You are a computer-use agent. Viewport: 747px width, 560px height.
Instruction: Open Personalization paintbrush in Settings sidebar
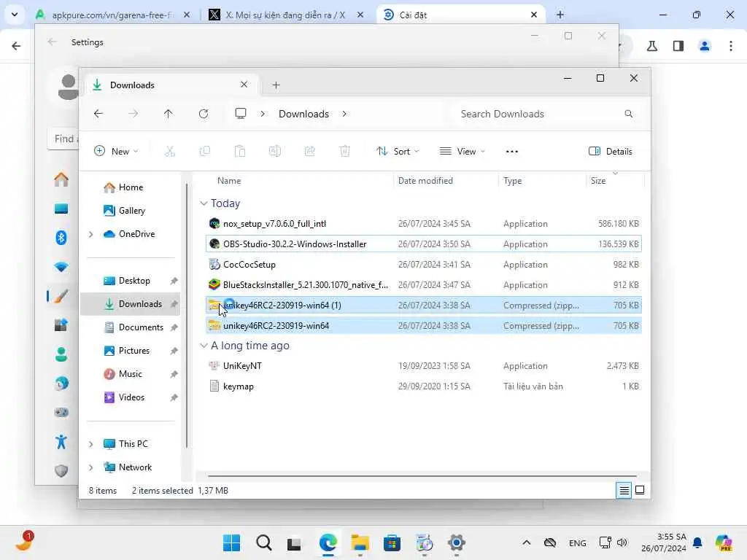pyautogui.click(x=61, y=296)
